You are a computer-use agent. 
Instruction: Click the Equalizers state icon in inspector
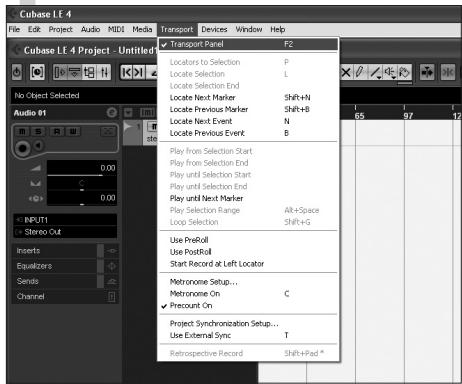click(112, 266)
